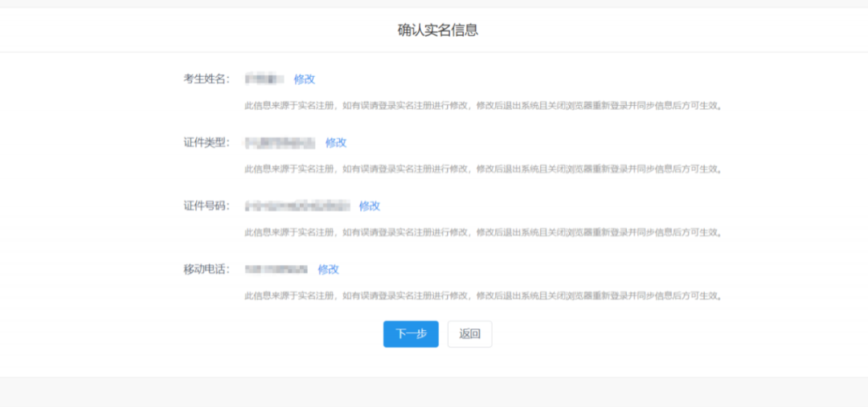Image resolution: width=868 pixels, height=407 pixels.
Task: Click 修改 link next to 考生姓名
Action: 304,79
